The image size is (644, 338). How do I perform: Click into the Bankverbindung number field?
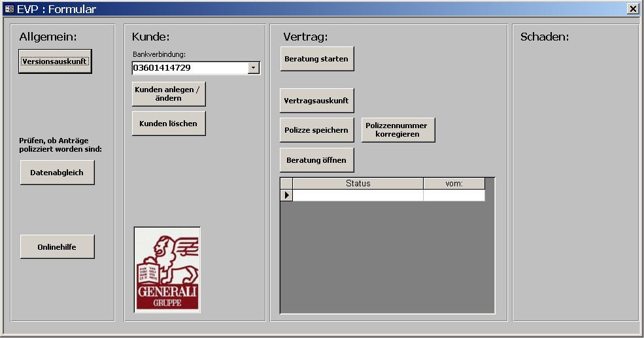click(190, 68)
